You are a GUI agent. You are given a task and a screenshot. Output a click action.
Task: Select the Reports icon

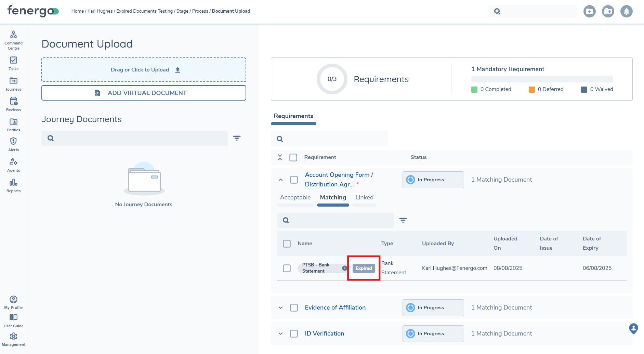(x=13, y=185)
